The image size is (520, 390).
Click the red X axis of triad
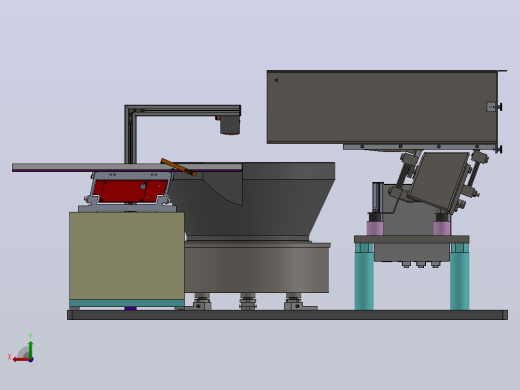click(x=22, y=360)
